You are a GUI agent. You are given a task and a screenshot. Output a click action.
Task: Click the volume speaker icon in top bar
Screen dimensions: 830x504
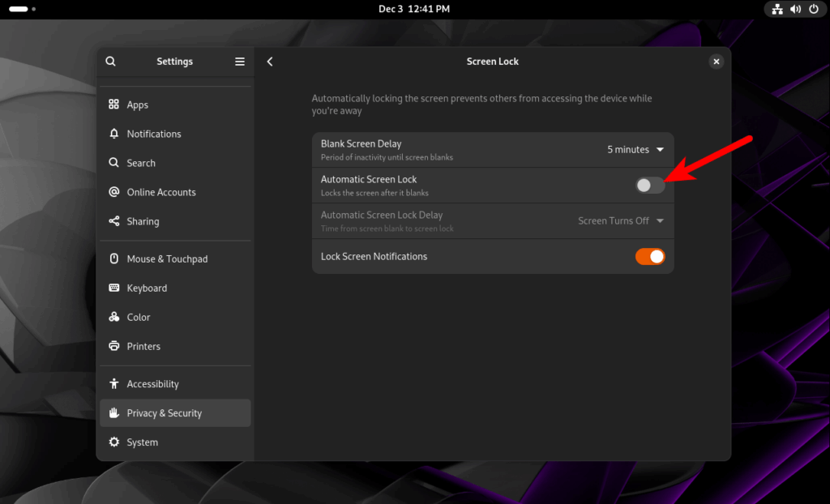pos(795,9)
